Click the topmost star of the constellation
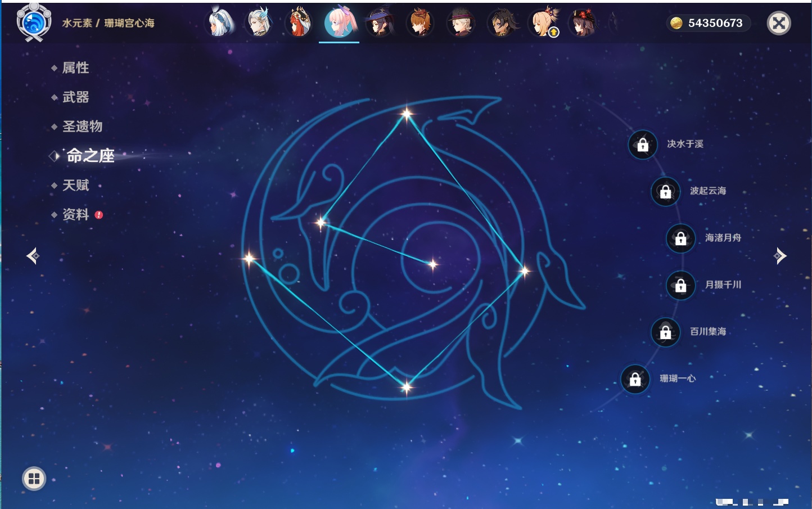The height and width of the screenshot is (509, 812). pos(407,114)
